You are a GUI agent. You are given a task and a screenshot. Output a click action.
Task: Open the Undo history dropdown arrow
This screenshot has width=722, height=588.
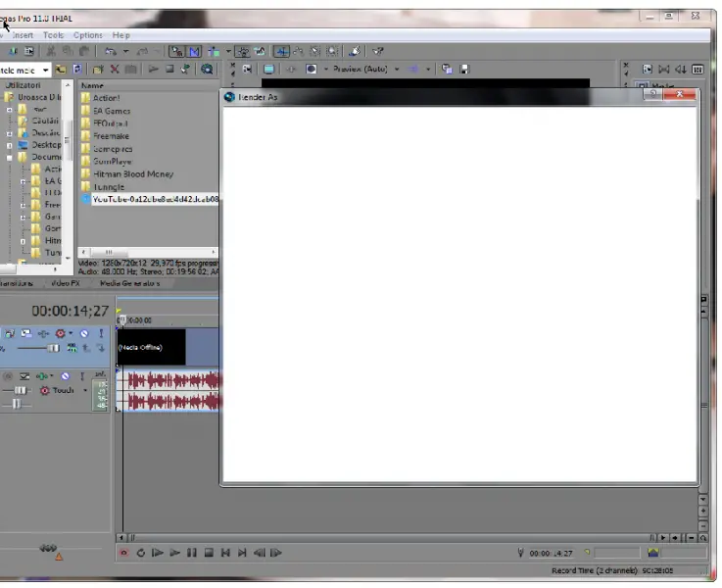pyautogui.click(x=125, y=51)
